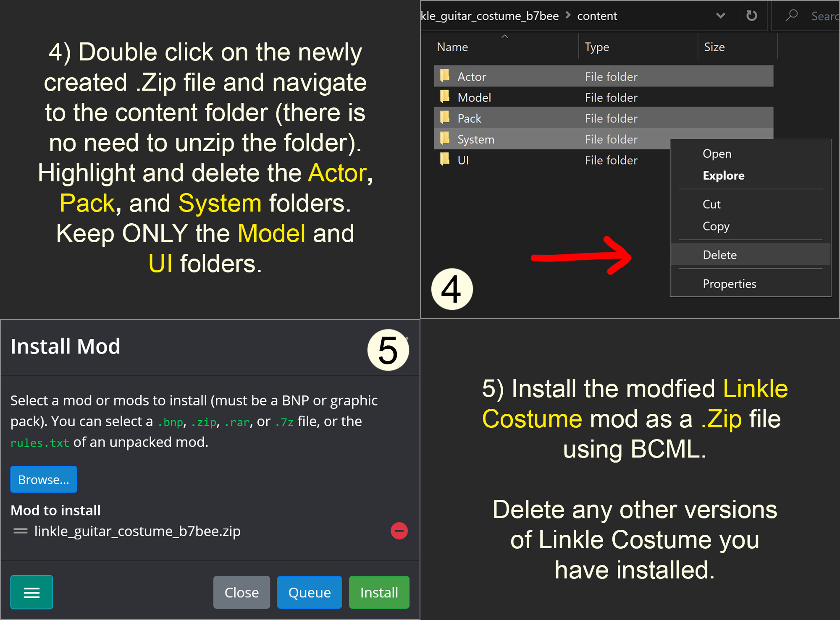Select the Actor folder icon

[x=445, y=76]
